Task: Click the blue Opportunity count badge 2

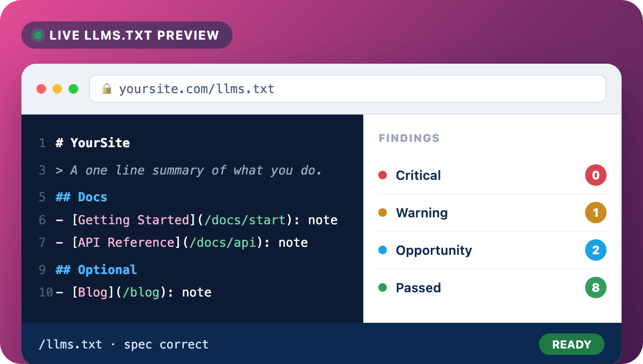Action: point(595,250)
